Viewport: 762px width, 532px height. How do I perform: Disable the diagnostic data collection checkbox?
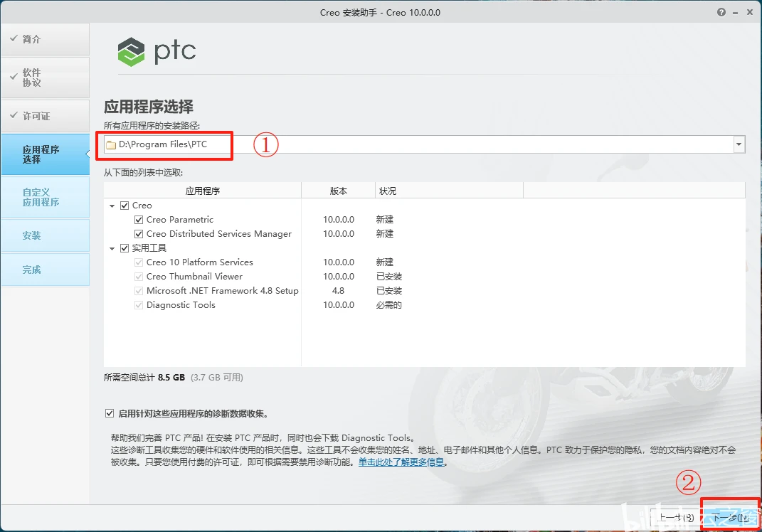[x=110, y=412]
